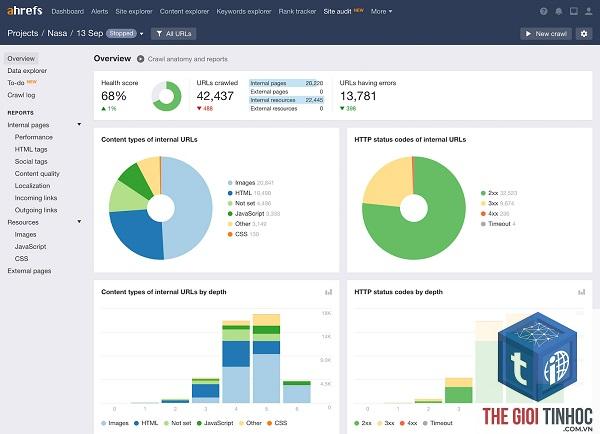
Task: Toggle 4xx legend in HTTP status pie chart
Action: (495, 214)
